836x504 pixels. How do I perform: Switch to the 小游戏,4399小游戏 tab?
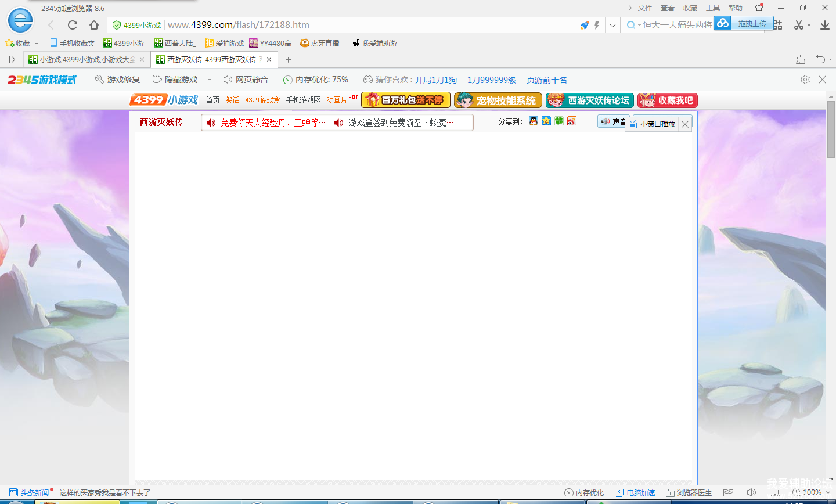(x=86, y=60)
